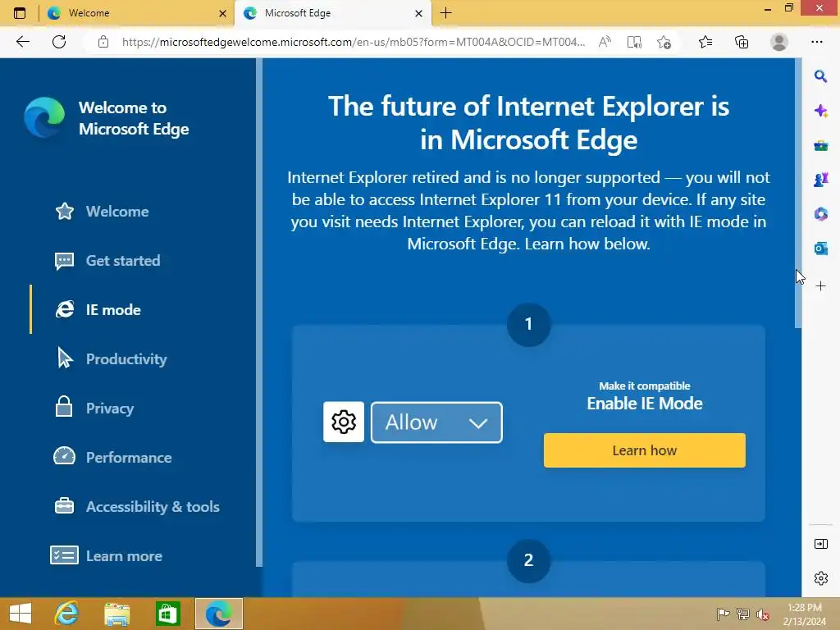Click the left navigation panel scrollbar
The height and width of the screenshot is (630, 840).
259,312
